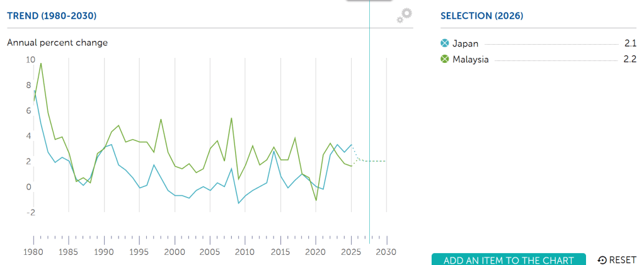Remove Malaysia using its green X icon
This screenshot has width=644, height=265.
[x=445, y=60]
